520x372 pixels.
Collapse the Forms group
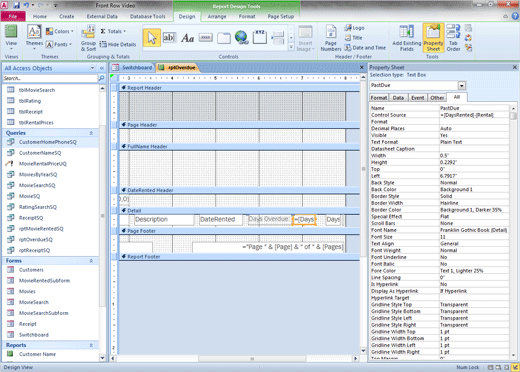91,261
